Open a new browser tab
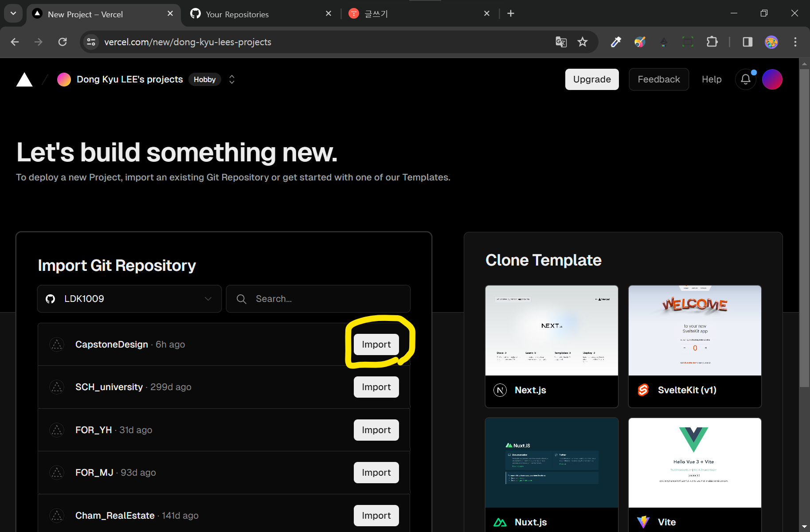Image resolution: width=810 pixels, height=532 pixels. [x=511, y=14]
